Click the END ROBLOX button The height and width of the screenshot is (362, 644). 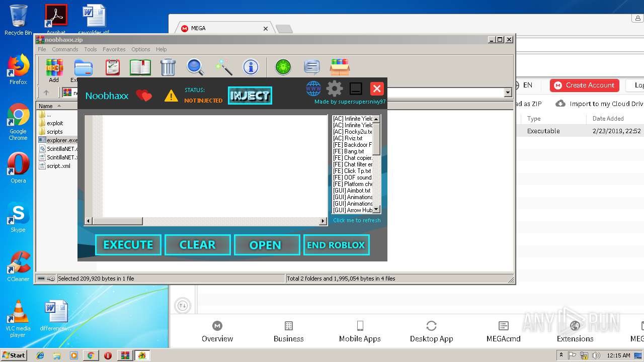coord(337,245)
